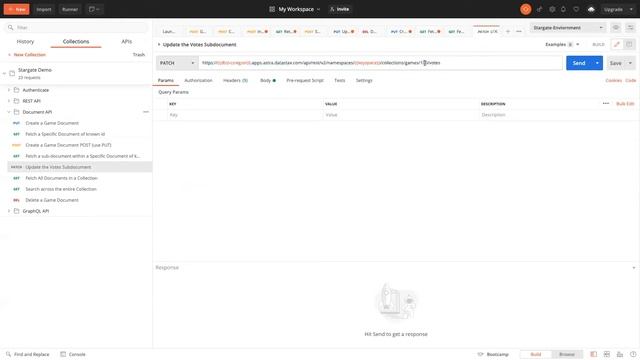Switch to the APIs tab
640x360 pixels.
pyautogui.click(x=127, y=42)
